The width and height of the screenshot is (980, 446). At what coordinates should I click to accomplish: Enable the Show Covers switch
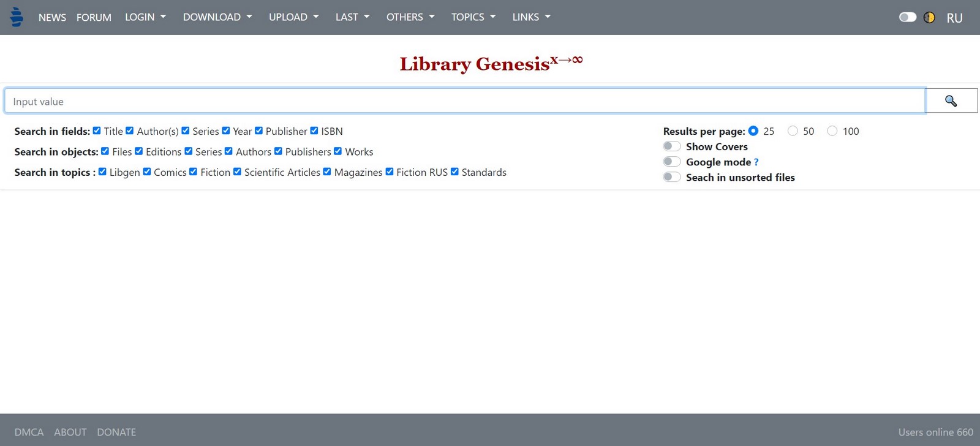coord(672,146)
